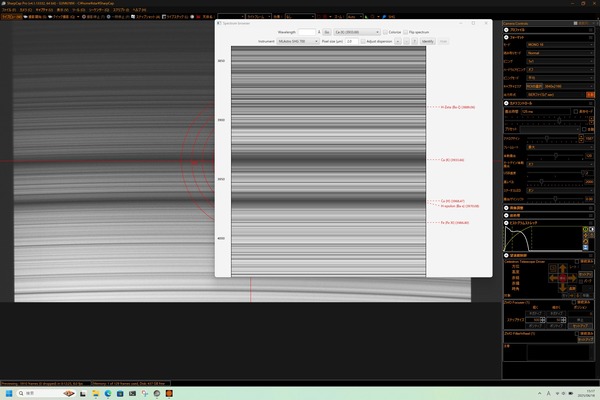Screen dimensions: 600x400
Task: Select the Ca (K) line label
Action: (452, 160)
